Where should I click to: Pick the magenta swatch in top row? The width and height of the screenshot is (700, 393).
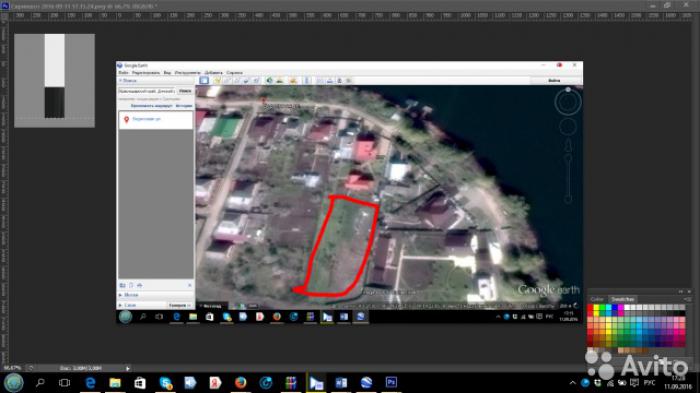pyautogui.click(x=621, y=308)
